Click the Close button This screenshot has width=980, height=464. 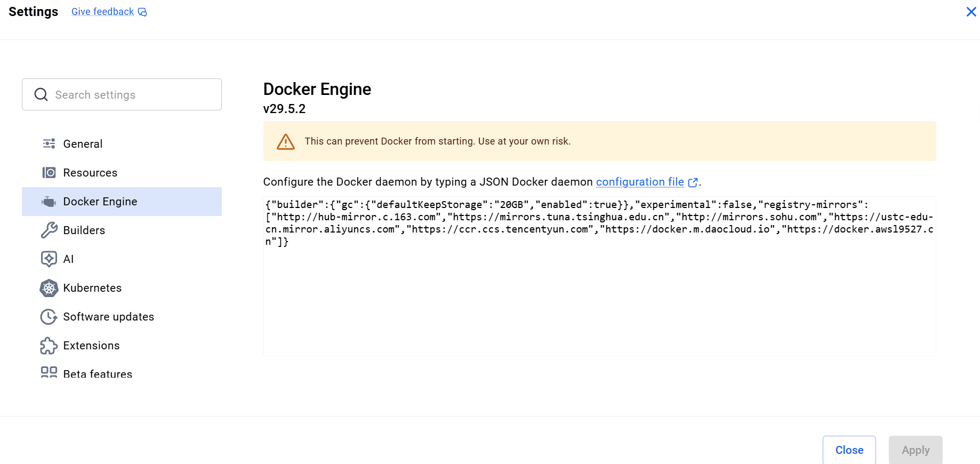click(x=849, y=450)
